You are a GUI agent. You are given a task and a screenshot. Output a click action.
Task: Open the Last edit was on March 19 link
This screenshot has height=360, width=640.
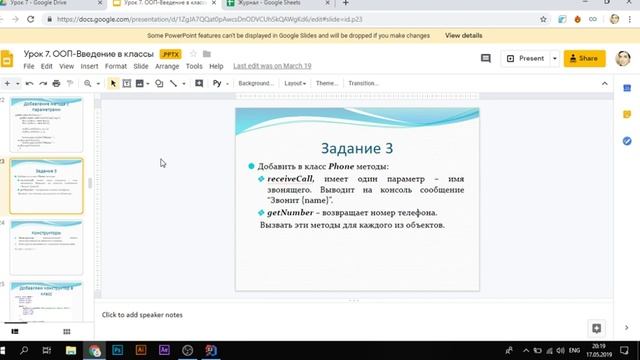[272, 66]
